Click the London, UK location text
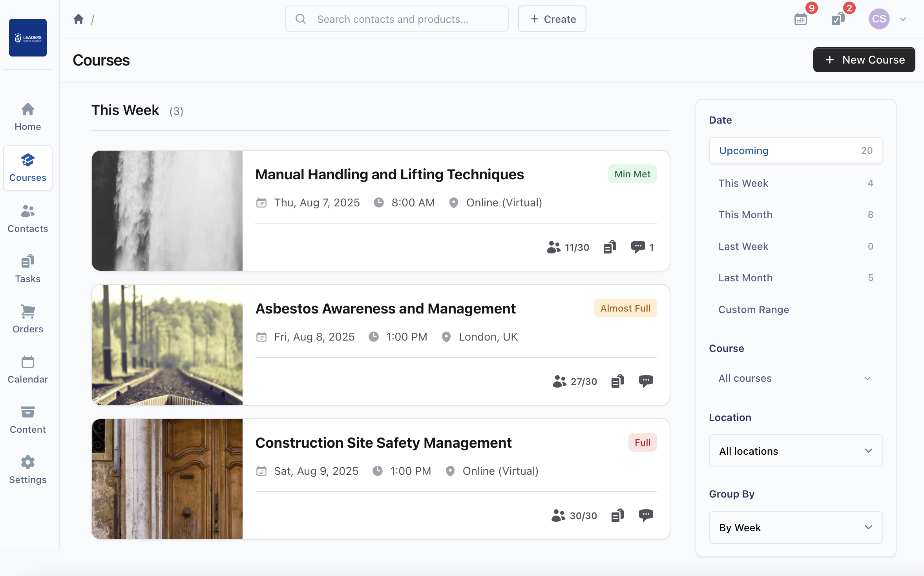Image resolution: width=924 pixels, height=576 pixels. pos(488,337)
